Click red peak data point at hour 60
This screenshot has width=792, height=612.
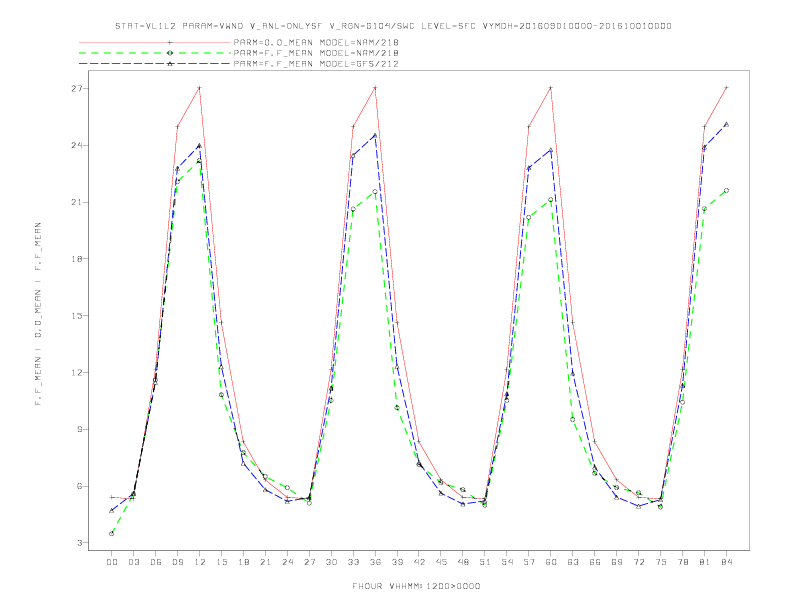551,88
